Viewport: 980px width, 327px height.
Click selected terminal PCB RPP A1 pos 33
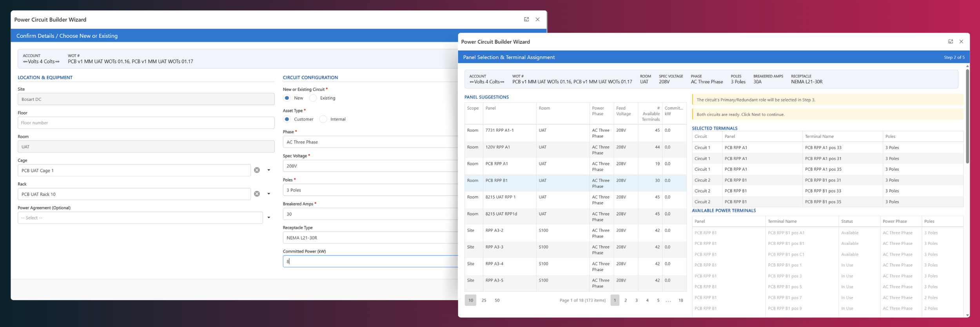click(828, 148)
